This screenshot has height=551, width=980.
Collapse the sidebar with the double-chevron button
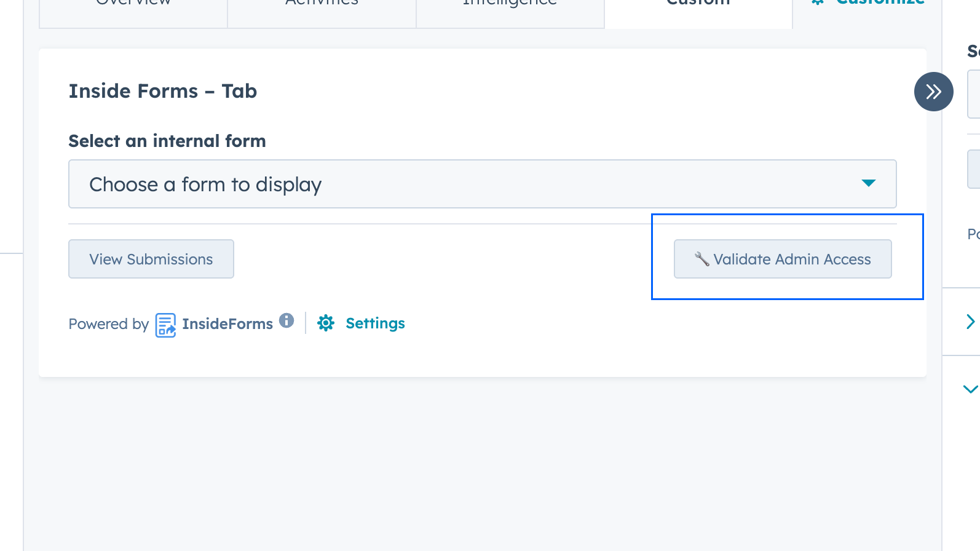click(933, 92)
